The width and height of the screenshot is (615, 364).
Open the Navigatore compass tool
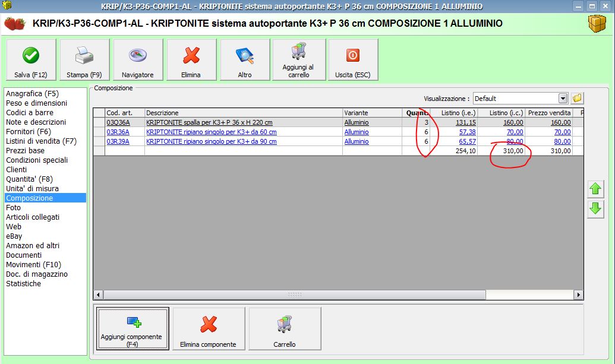(138, 60)
